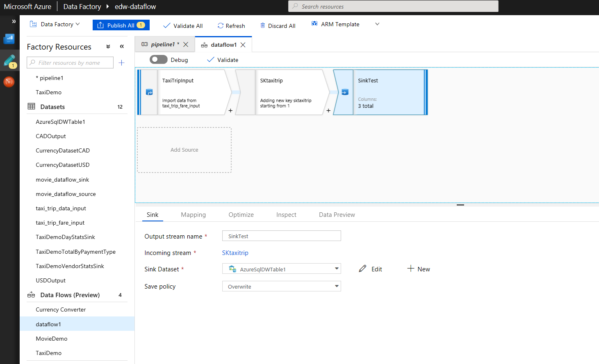
Task: Open the Mapping tab
Action: coord(194,215)
